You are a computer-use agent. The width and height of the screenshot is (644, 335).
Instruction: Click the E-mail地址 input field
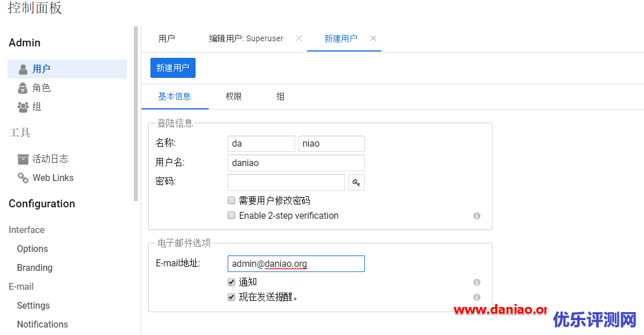pos(296,263)
